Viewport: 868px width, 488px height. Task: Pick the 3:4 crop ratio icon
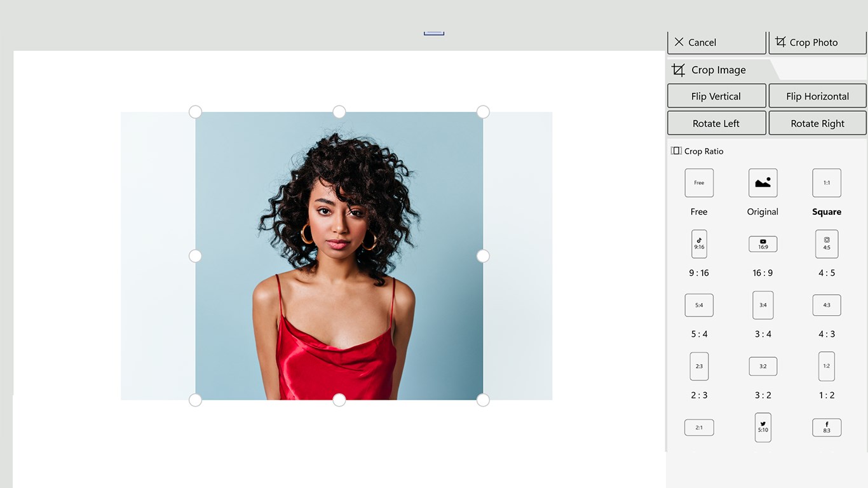[763, 305]
